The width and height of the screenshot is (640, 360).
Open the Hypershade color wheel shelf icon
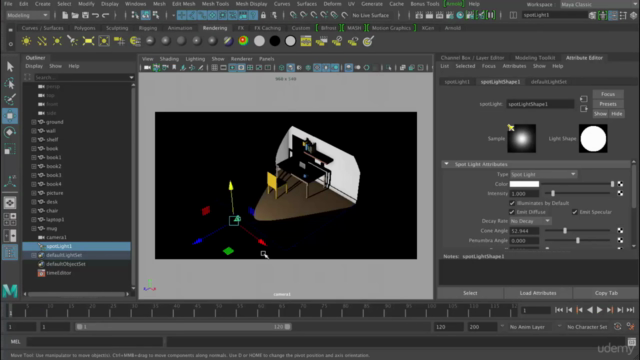click(x=244, y=41)
